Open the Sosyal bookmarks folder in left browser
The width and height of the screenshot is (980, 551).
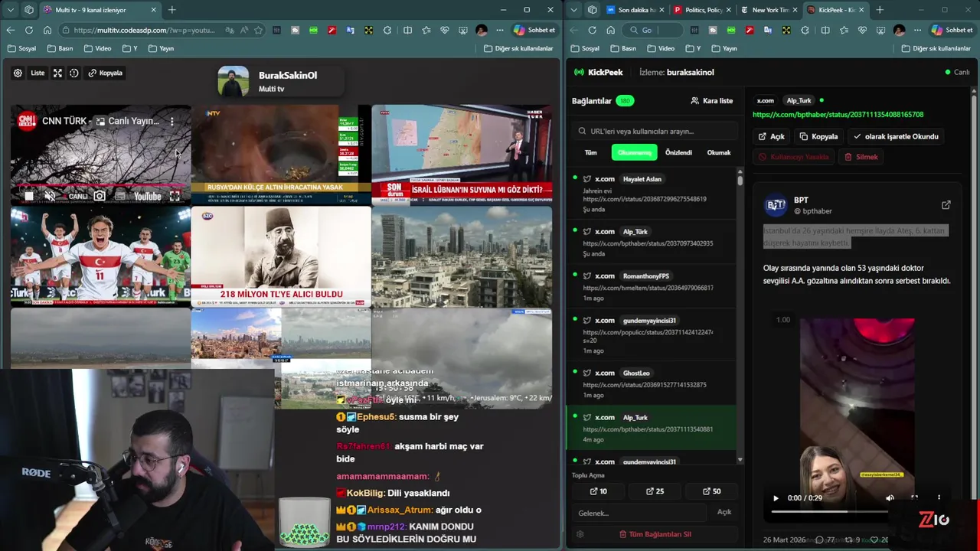click(21, 48)
